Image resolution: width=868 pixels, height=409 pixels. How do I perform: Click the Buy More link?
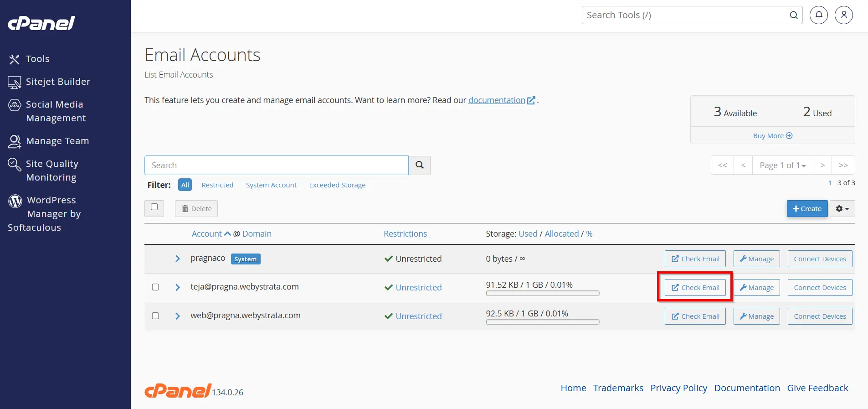point(773,136)
